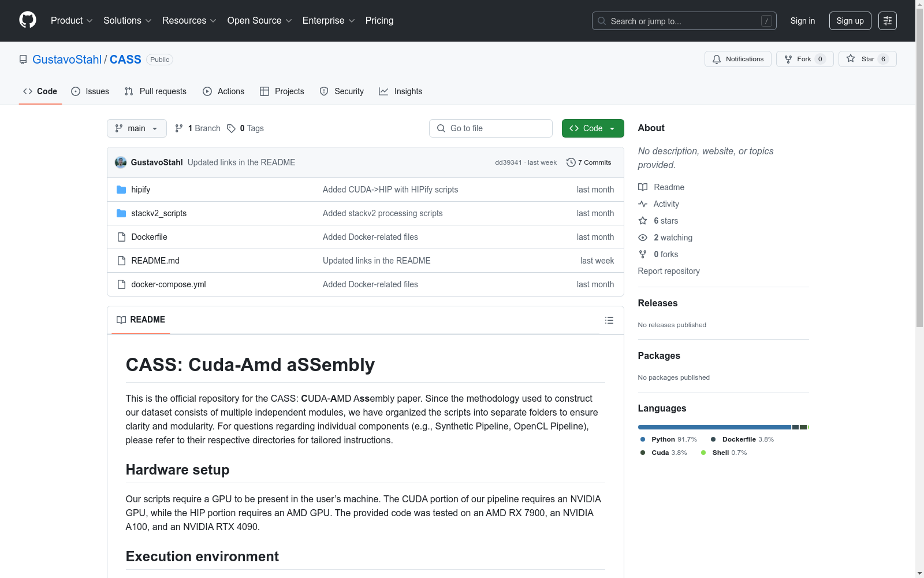924x578 pixels.
Task: Click the page vertical scrollbar
Action: click(919, 168)
